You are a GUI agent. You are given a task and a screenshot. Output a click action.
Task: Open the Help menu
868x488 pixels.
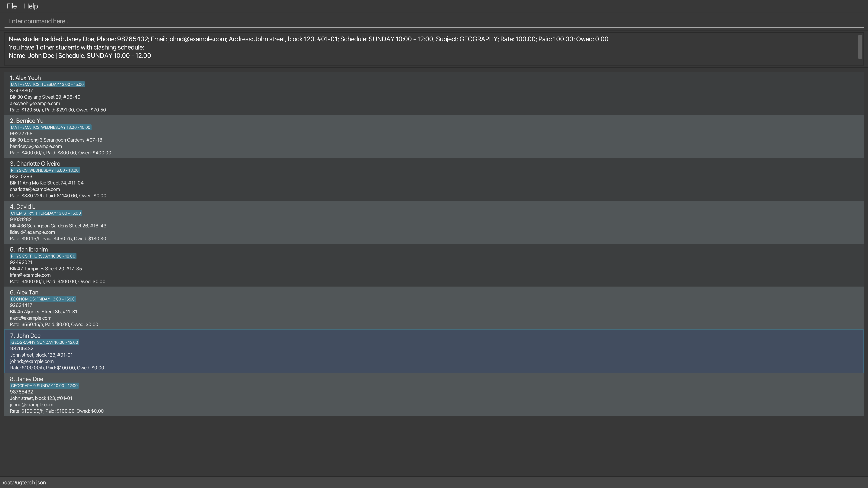tap(31, 6)
